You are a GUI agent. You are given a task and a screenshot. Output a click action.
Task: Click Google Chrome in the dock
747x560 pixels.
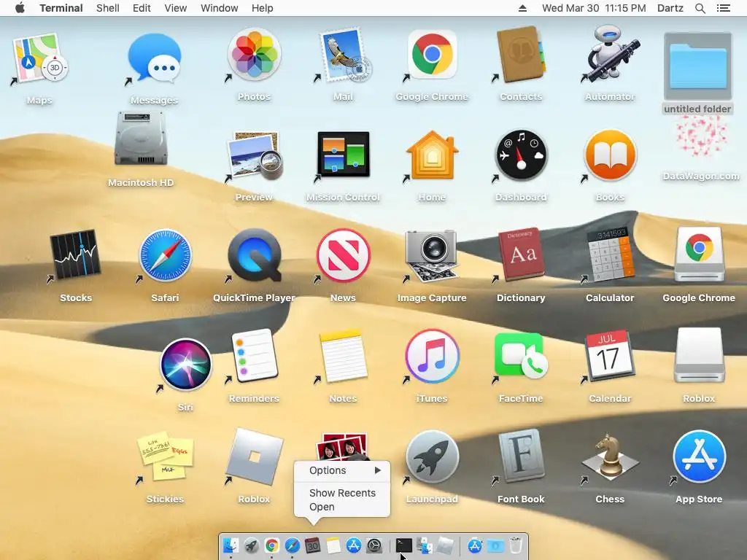271,545
